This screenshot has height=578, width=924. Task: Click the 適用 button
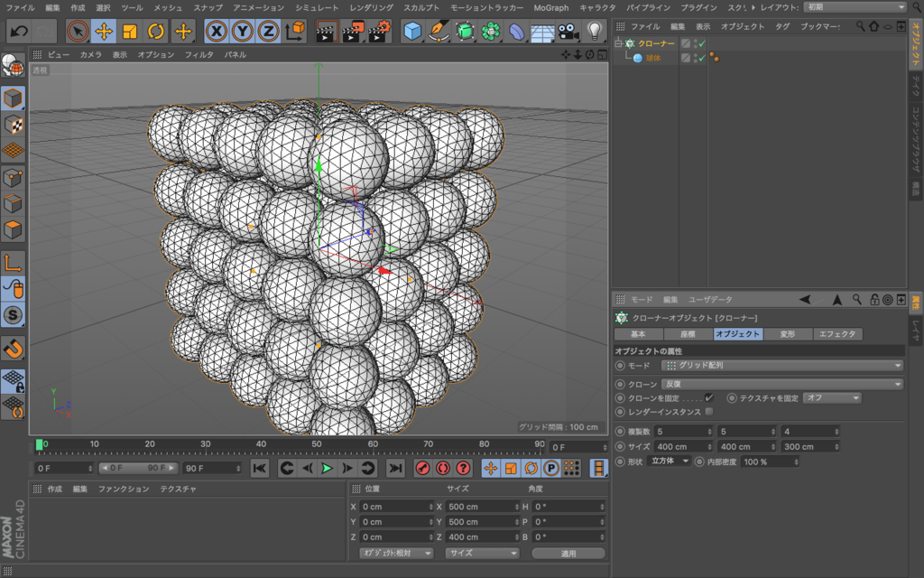(568, 553)
